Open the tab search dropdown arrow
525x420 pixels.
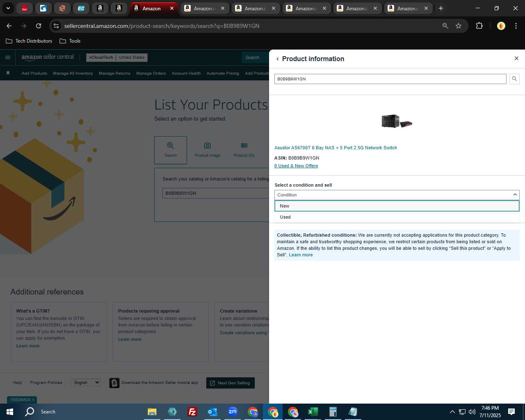coord(8,8)
